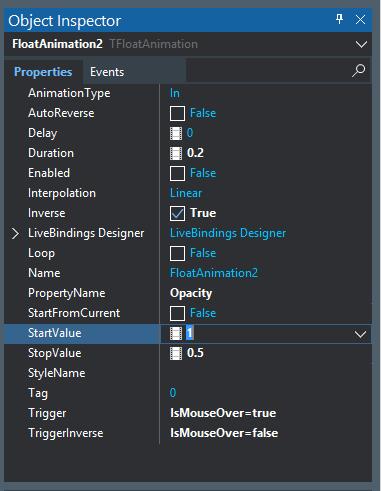Expand the LiveBindings Designer property
Viewport: 381px width, 491px height.
15,233
